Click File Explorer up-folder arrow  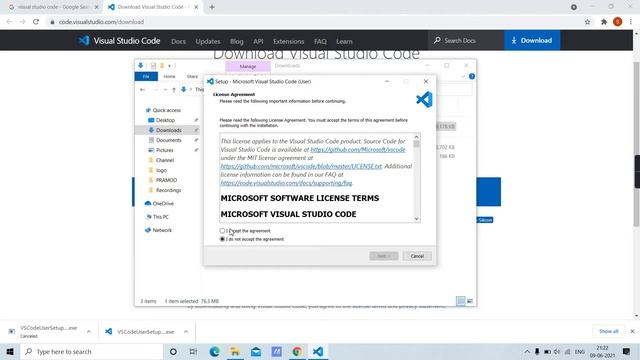coord(173,89)
